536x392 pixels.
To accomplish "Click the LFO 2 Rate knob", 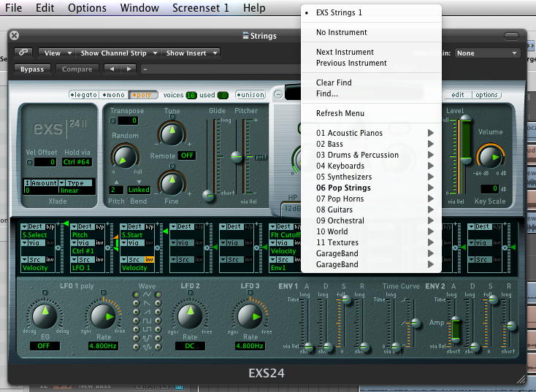I will (190, 315).
